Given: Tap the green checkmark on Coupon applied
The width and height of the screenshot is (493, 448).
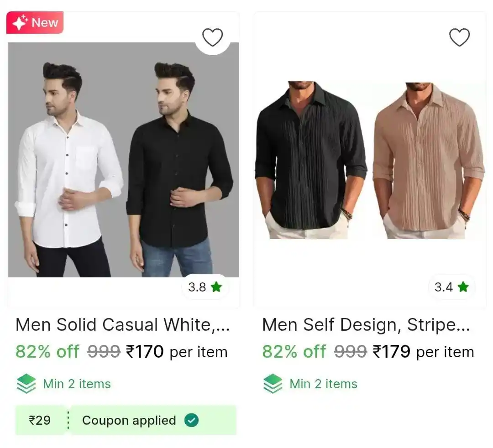Looking at the screenshot, I should coord(192,420).
